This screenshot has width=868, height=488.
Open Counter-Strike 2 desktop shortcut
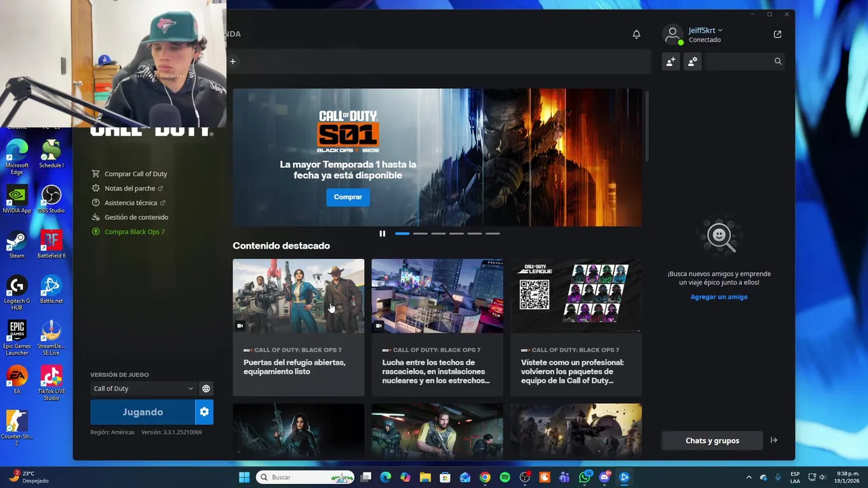[17, 428]
